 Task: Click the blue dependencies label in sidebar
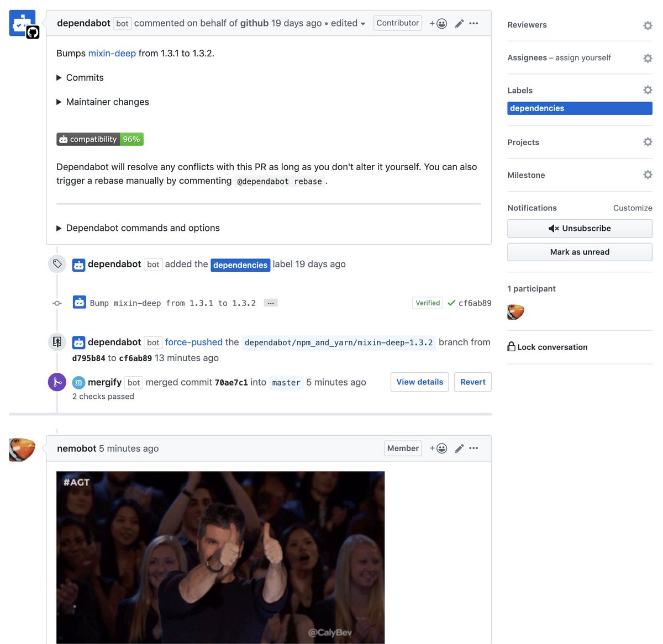coord(580,108)
